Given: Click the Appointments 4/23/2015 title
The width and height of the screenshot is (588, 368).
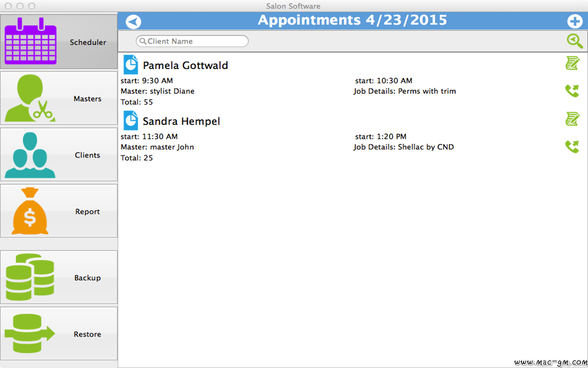Looking at the screenshot, I should pos(352,20).
